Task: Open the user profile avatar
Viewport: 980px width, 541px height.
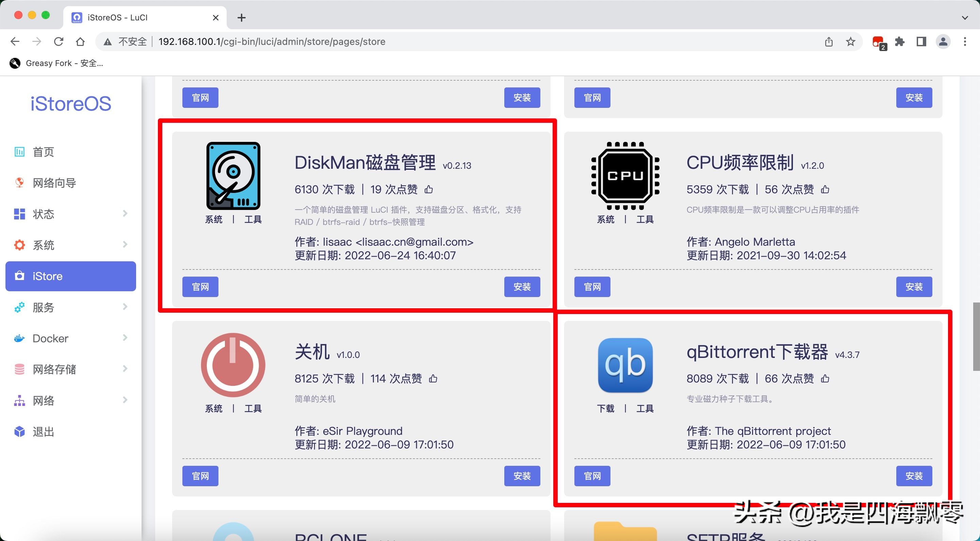Action: pyautogui.click(x=943, y=42)
